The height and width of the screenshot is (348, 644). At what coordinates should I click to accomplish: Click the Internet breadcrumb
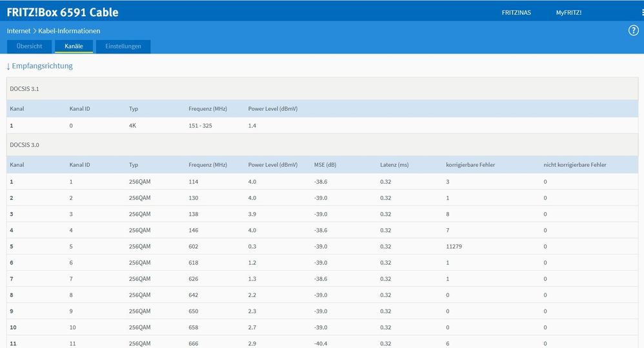click(19, 31)
